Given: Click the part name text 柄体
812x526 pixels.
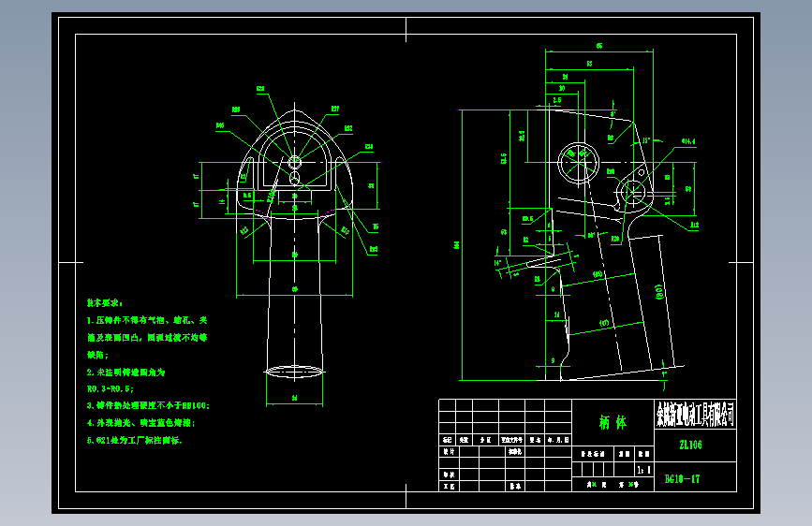Looking at the screenshot, I should pyautogui.click(x=613, y=422).
